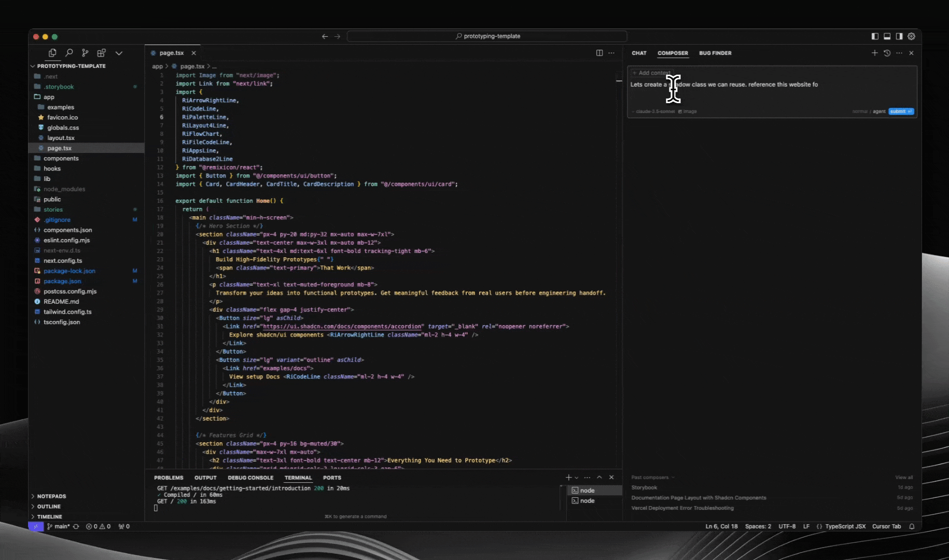The image size is (949, 560).
Task: Close the AI composer pane
Action: click(x=911, y=53)
